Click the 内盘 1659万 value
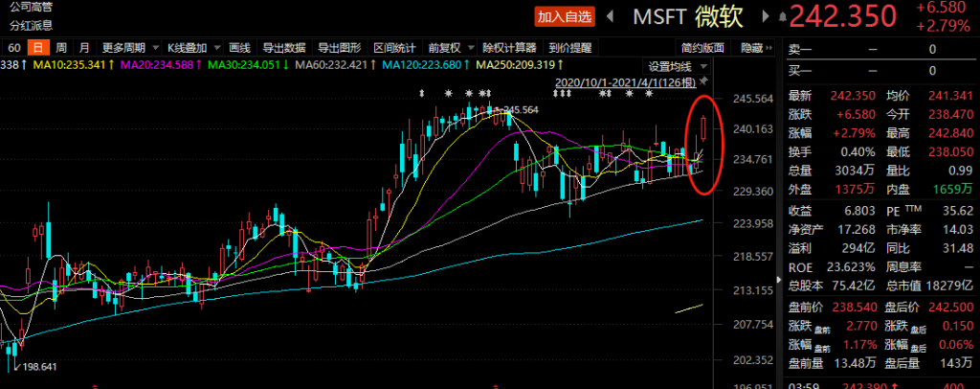The width and height of the screenshot is (980, 389). (952, 188)
